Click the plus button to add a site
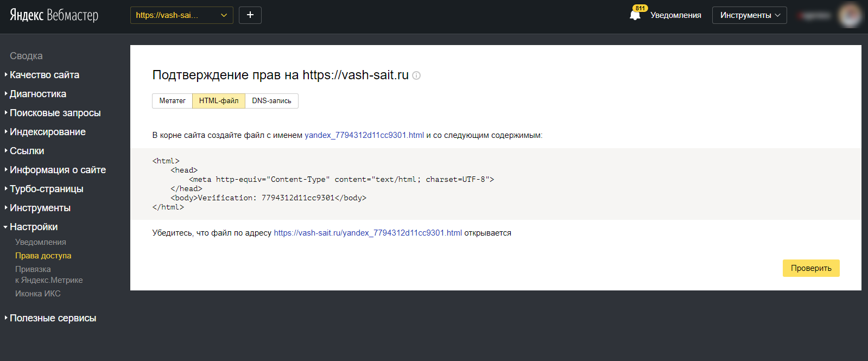Screen dimensions: 868x361 click(250, 15)
